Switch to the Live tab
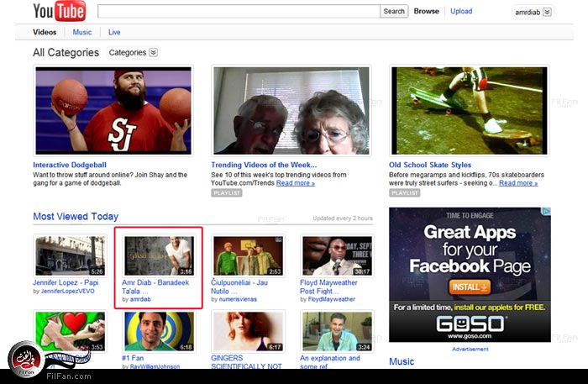588x384 pixels. [114, 32]
